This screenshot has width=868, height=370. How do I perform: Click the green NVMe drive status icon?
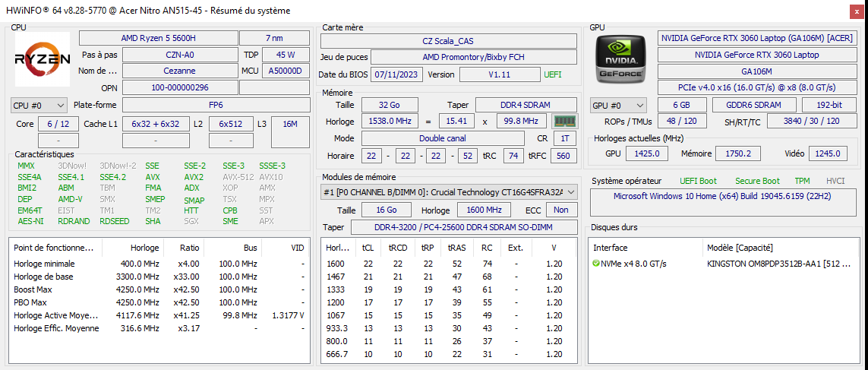(x=595, y=264)
